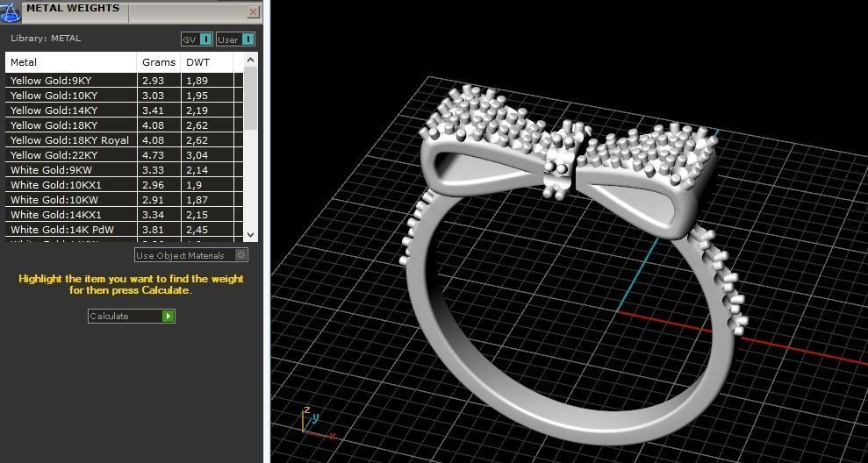Toggle the User library switch

(x=235, y=39)
